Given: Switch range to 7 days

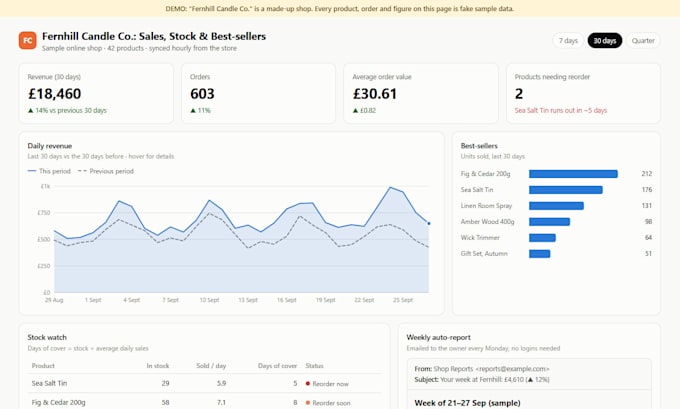Looking at the screenshot, I should (x=568, y=41).
